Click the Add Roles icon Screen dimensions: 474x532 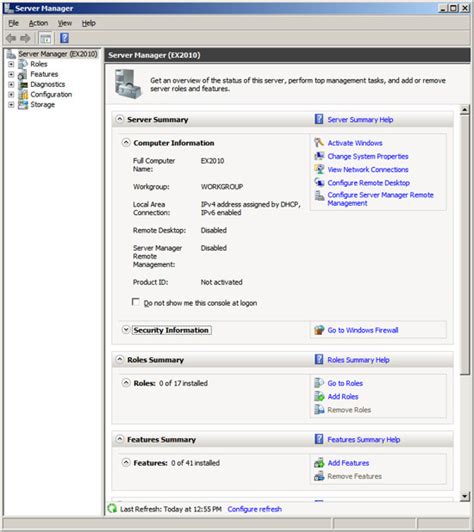tap(319, 396)
